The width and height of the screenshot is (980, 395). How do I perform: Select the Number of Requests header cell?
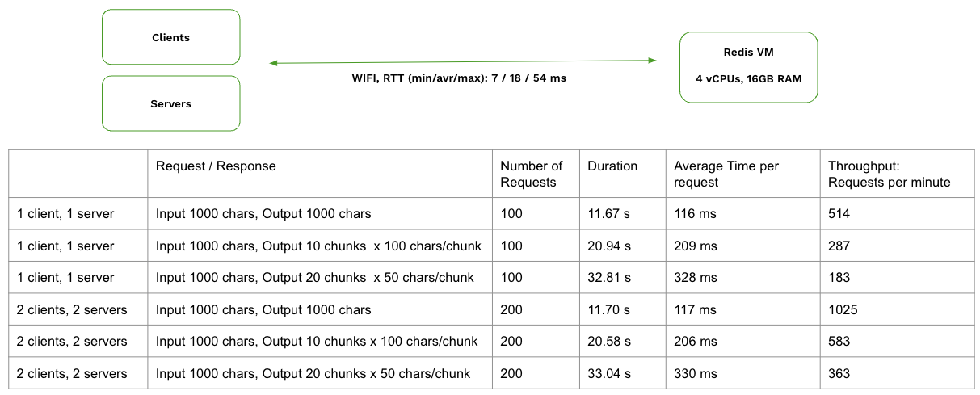(x=536, y=174)
